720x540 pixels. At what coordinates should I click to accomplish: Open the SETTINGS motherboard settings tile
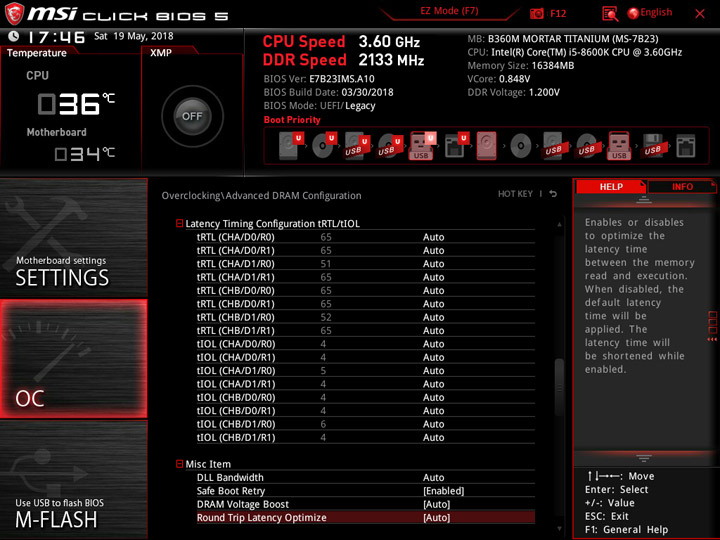coord(73,237)
